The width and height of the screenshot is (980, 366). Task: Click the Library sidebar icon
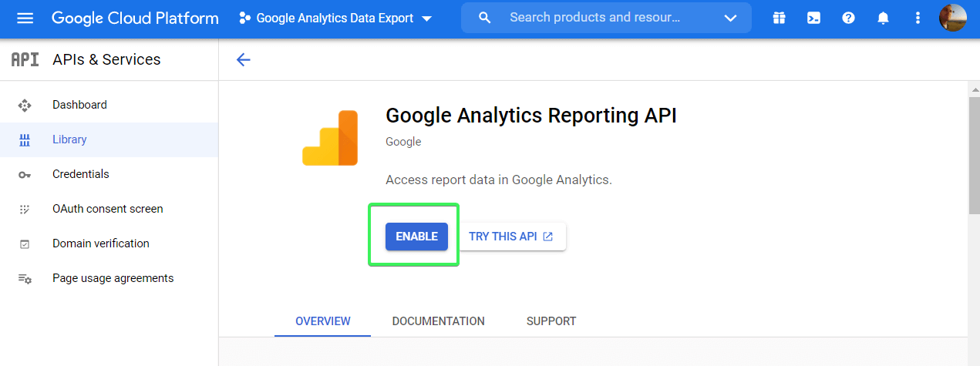pos(24,139)
